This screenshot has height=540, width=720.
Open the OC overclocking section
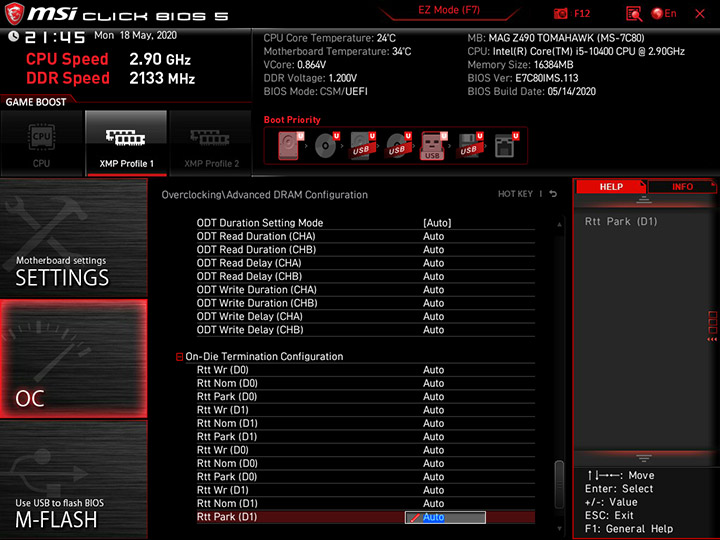click(73, 359)
